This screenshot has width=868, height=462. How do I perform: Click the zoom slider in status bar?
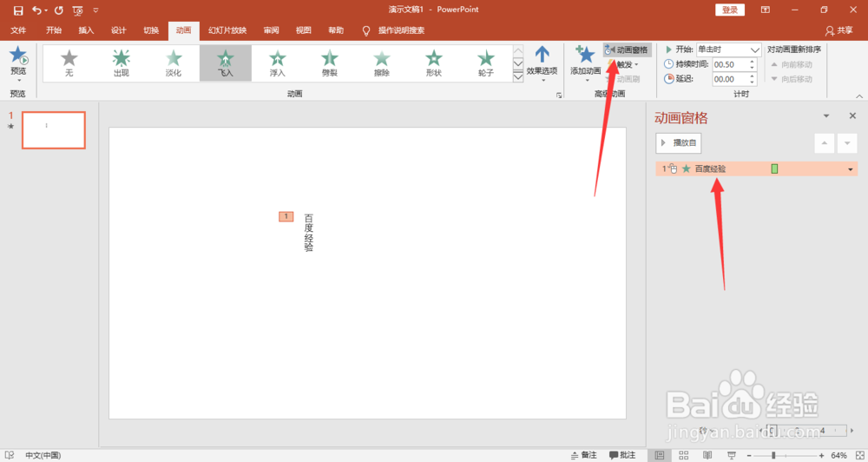[785, 455]
